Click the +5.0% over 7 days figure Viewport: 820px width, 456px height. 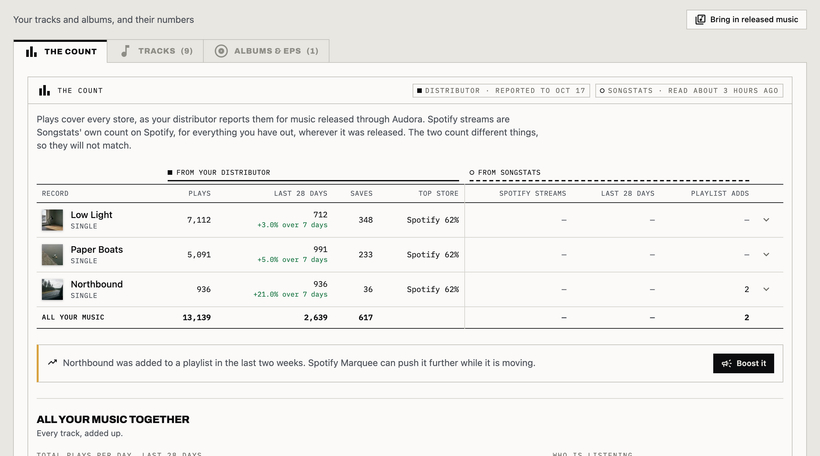[x=292, y=259]
